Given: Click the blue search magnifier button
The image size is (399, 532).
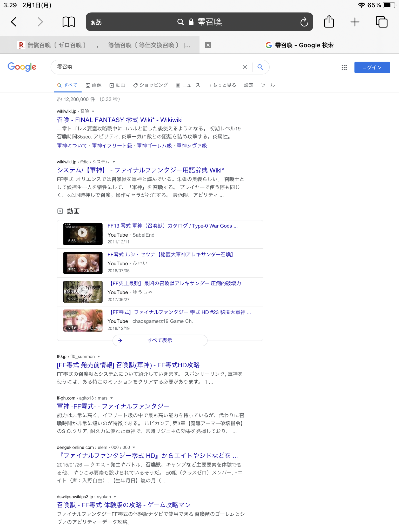Looking at the screenshot, I should 260,67.
